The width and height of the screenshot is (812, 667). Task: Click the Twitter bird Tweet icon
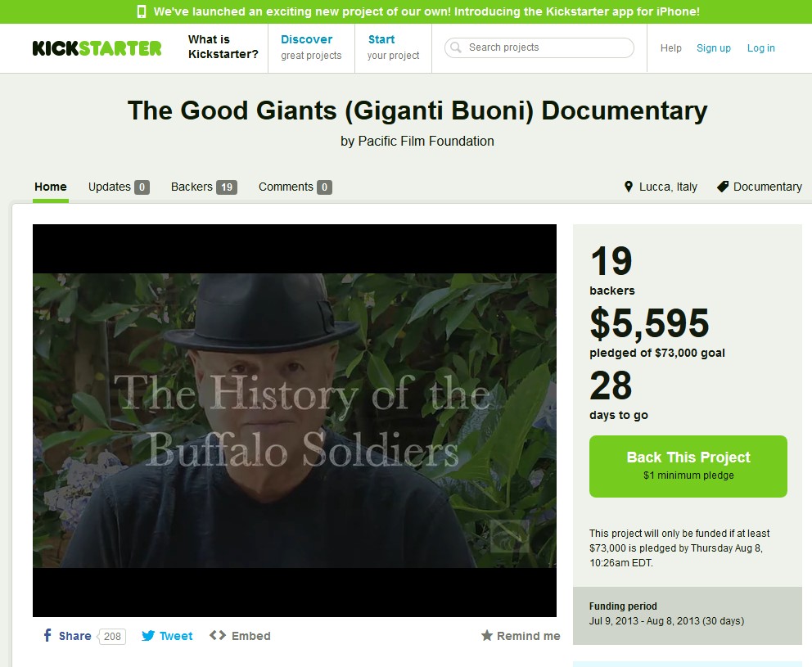148,635
